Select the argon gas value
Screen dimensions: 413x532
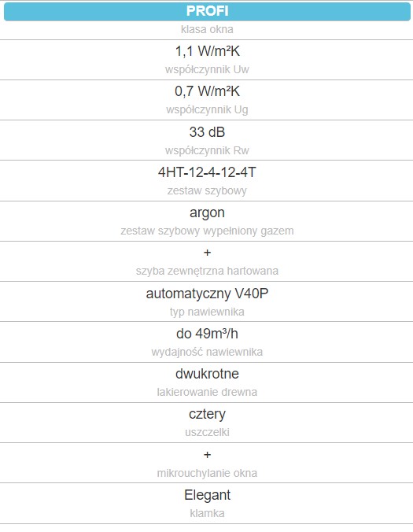tap(207, 213)
